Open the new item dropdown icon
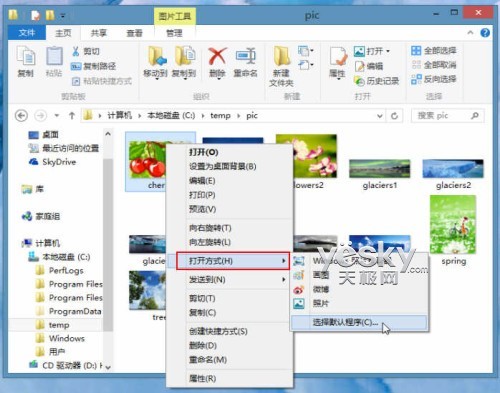Screen dimensions: 500x393 [x=306, y=51]
